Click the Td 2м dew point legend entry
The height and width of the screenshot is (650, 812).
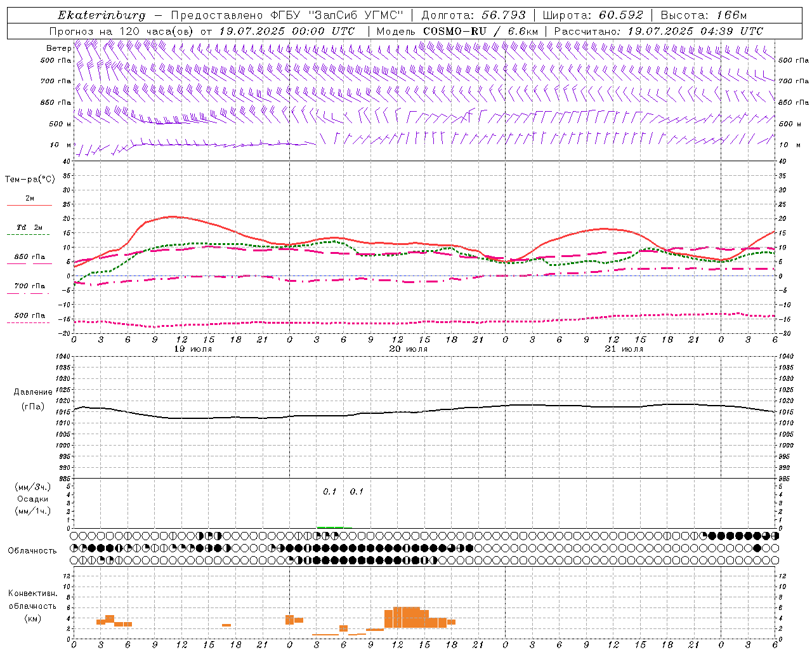pyautogui.click(x=30, y=227)
